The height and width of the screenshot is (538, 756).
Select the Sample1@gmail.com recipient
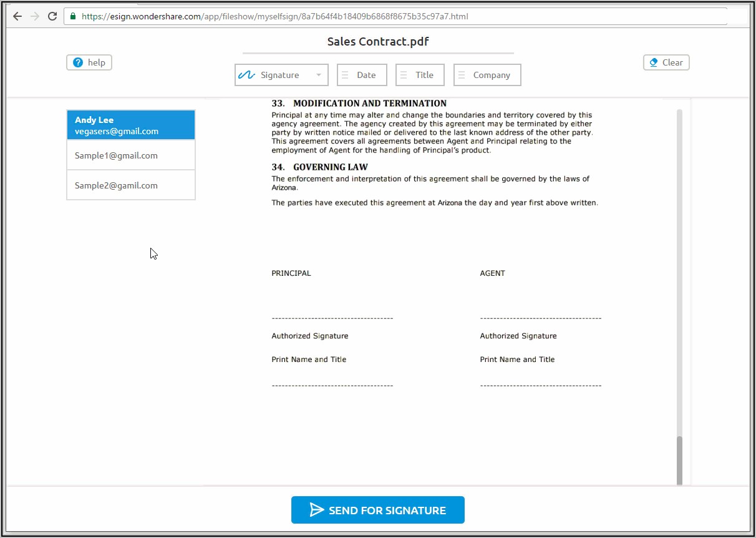131,155
